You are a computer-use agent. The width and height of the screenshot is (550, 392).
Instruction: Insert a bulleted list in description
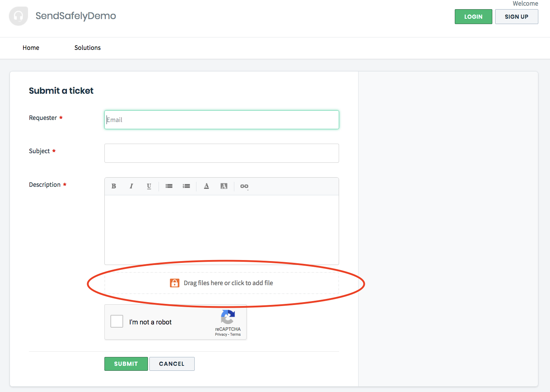tap(169, 186)
